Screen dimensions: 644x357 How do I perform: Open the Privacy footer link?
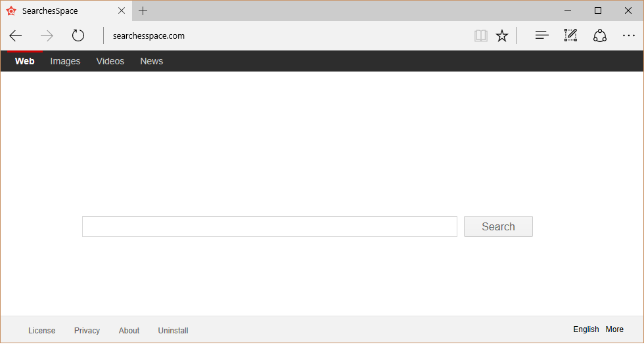[x=87, y=331]
